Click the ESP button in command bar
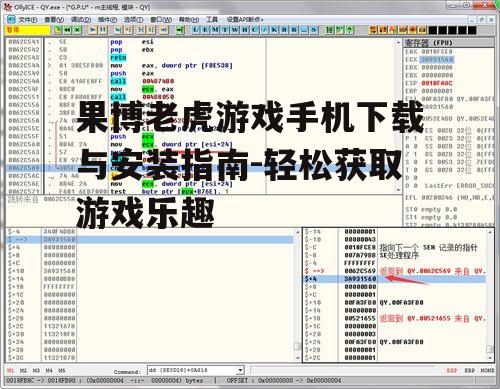This screenshot has height=389, width=500. (x=452, y=371)
